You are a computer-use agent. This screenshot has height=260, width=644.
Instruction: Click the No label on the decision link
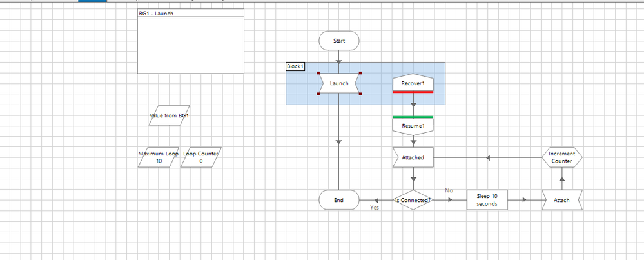point(449,190)
